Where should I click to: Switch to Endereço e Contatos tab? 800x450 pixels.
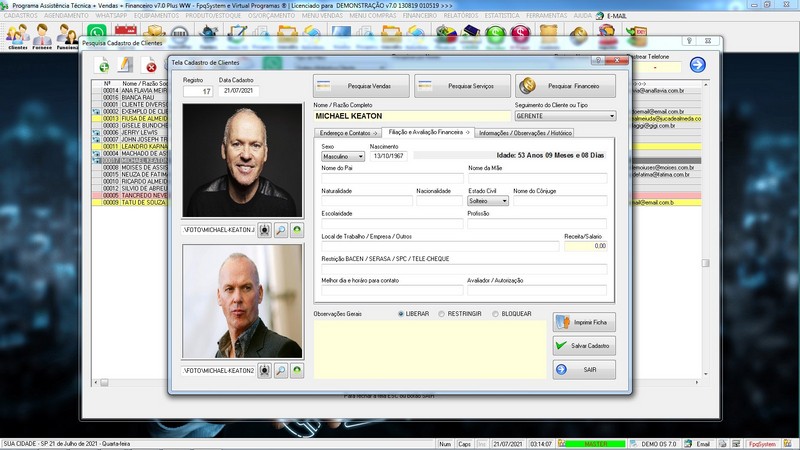[348, 133]
